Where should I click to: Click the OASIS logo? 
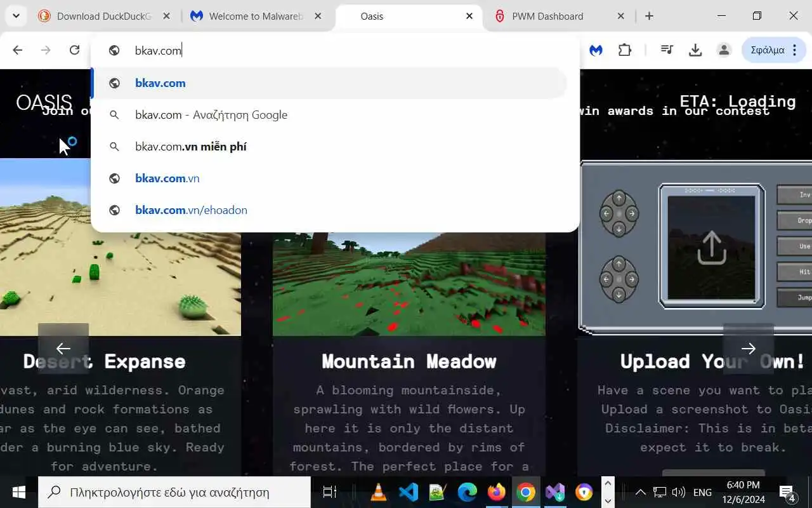(44, 102)
